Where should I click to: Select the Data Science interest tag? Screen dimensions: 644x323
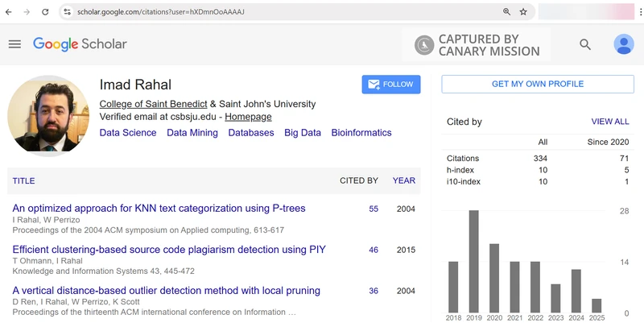click(128, 133)
